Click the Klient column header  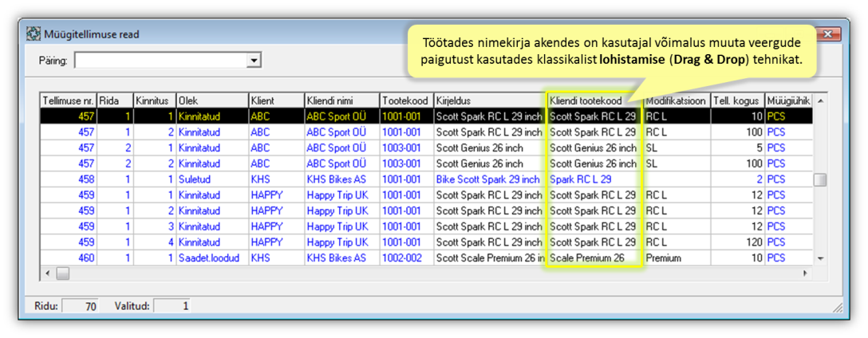(276, 100)
